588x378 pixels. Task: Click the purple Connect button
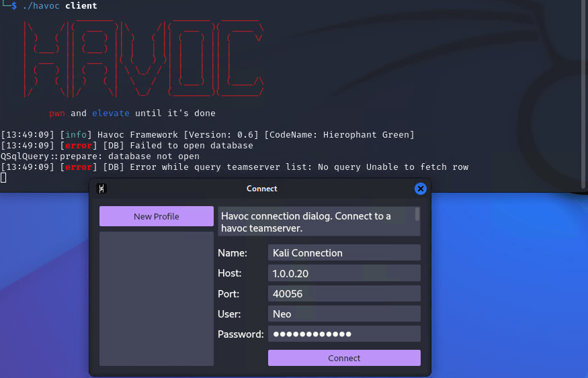[x=344, y=358]
